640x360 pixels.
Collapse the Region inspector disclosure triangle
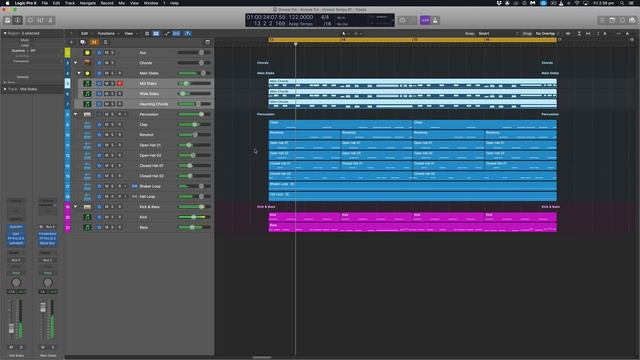[5, 33]
